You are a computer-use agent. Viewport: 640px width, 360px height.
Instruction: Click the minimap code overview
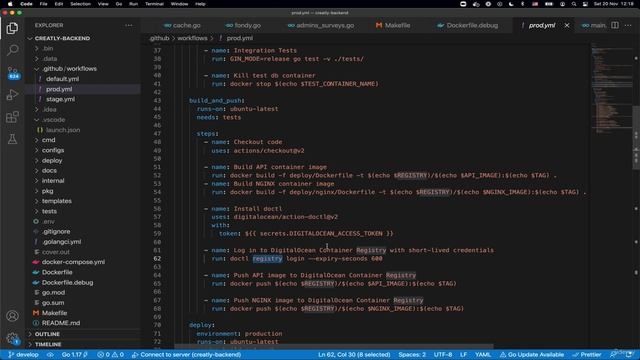[x=611, y=88]
